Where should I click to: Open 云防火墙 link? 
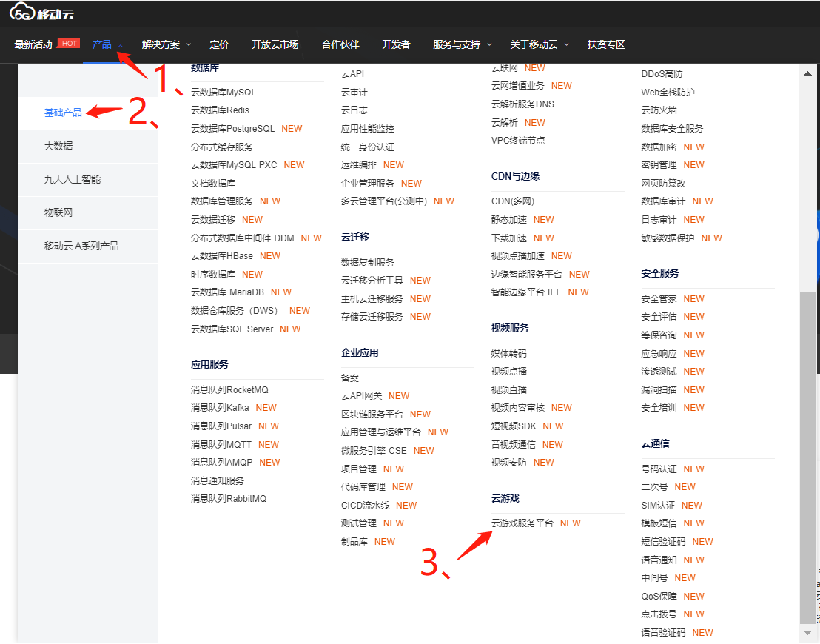659,110
